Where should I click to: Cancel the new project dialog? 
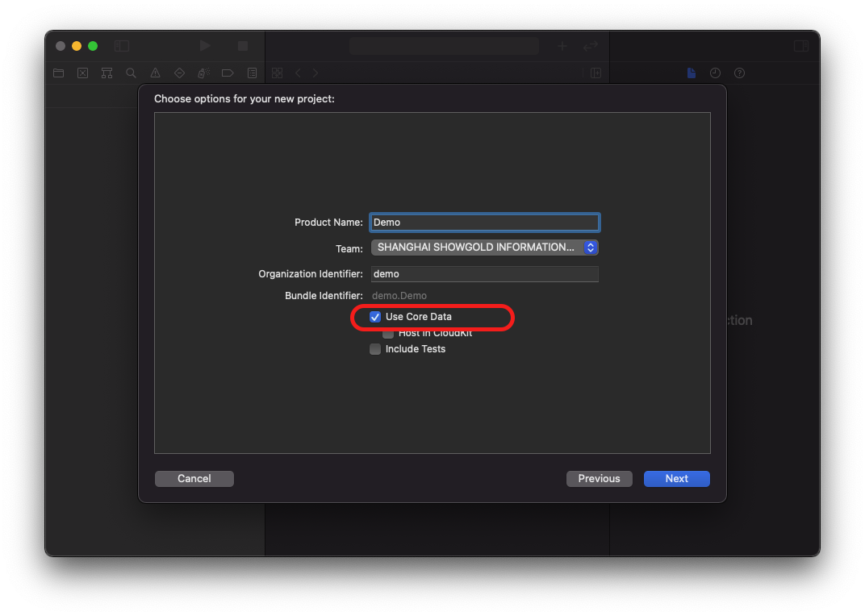[194, 479]
